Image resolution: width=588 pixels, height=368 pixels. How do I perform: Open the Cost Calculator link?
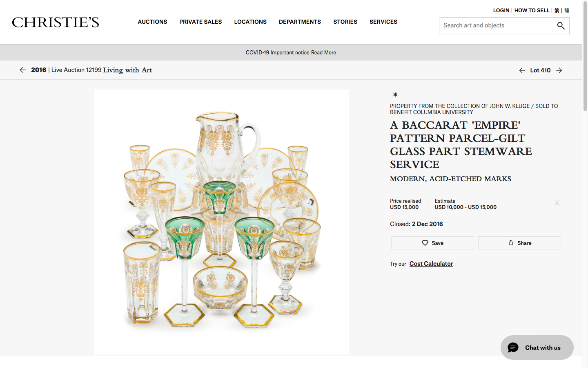431,264
